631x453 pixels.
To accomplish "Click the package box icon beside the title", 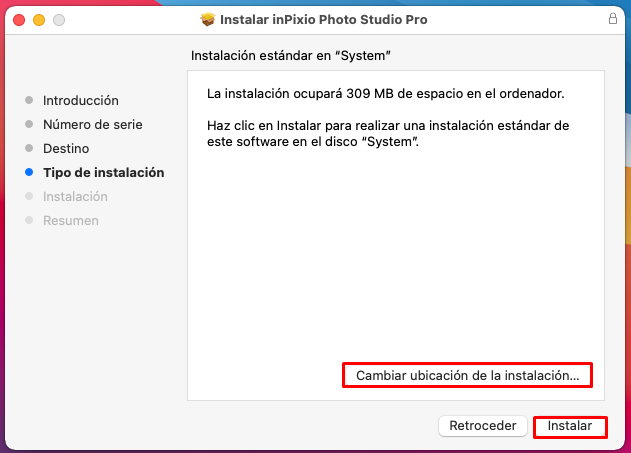I will coord(208,19).
